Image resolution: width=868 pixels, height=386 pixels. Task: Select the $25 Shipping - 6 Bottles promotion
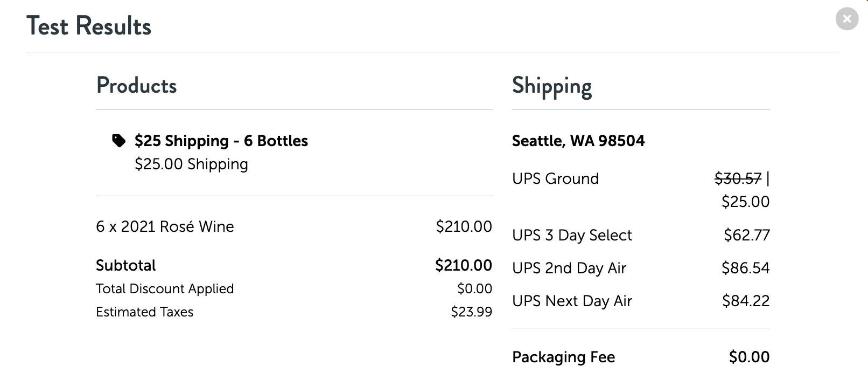click(x=221, y=141)
